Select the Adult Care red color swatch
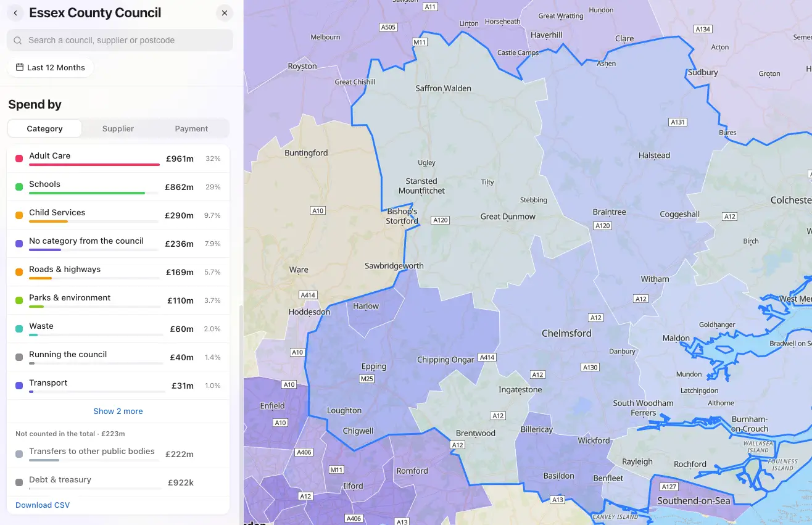This screenshot has height=525, width=812. pyautogui.click(x=19, y=159)
